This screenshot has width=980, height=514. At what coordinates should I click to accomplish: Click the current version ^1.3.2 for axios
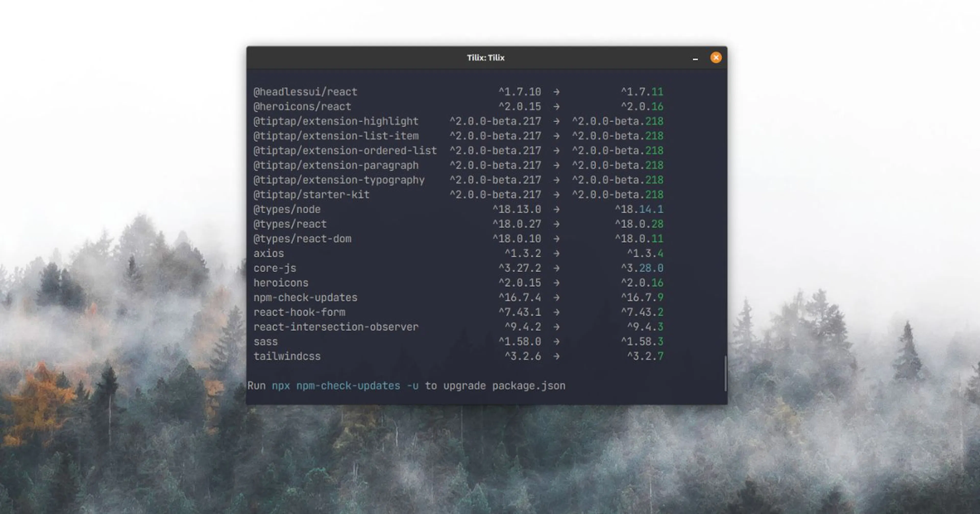coord(523,254)
